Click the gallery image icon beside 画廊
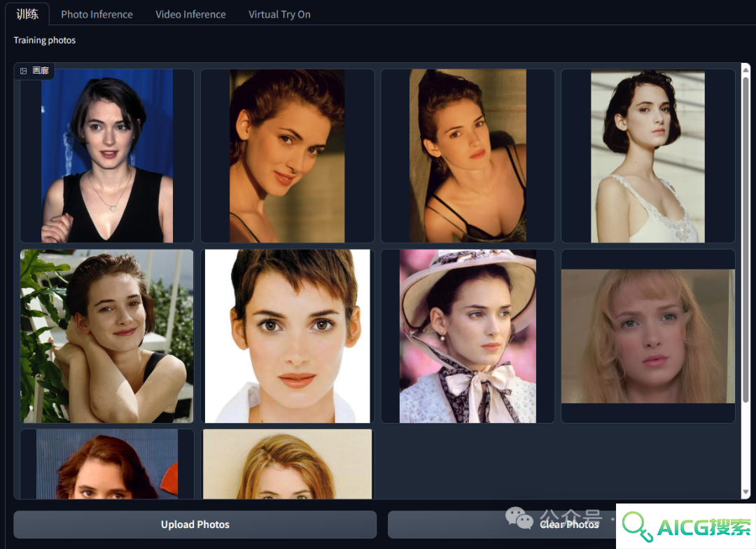Image resolution: width=756 pixels, height=549 pixels. 23,71
